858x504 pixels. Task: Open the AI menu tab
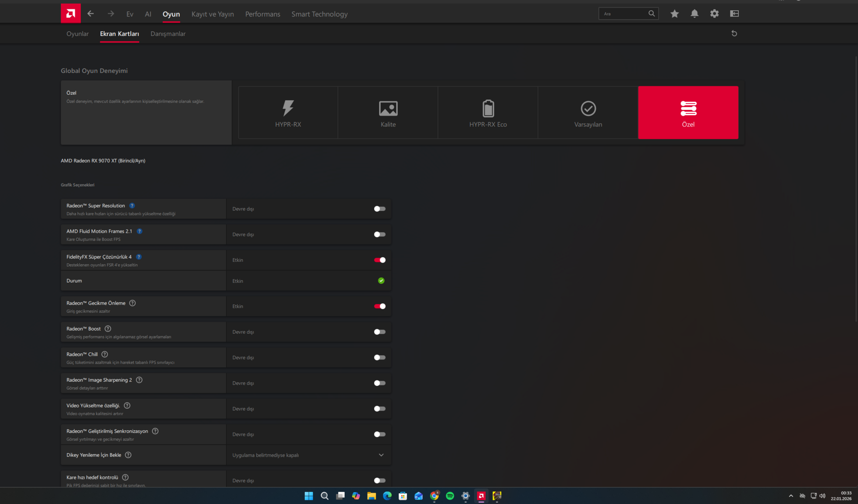point(148,14)
